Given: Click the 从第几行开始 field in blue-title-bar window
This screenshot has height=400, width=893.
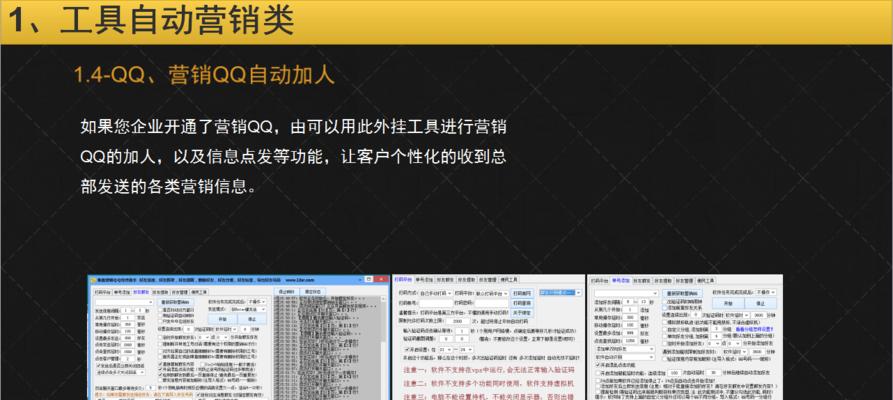Looking at the screenshot, I should click(127, 317).
